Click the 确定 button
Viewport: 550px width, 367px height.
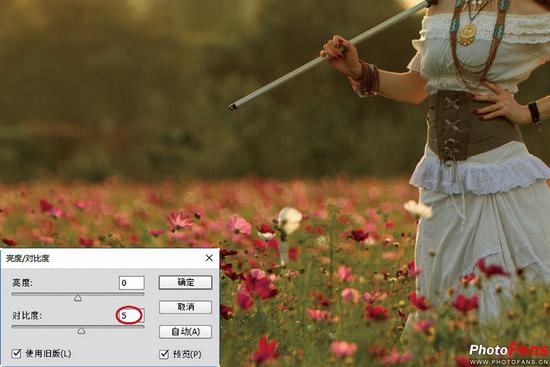pos(186,282)
